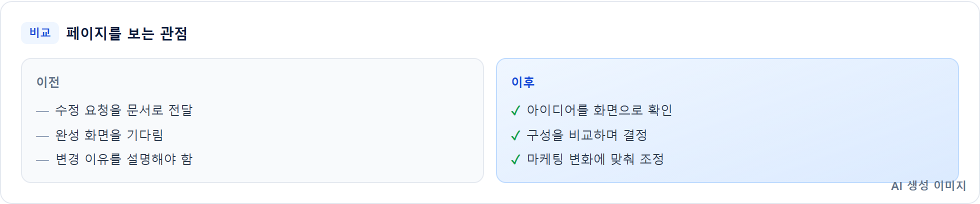Click the 이전 card title
Screen dimensions: 980x204
click(48, 82)
